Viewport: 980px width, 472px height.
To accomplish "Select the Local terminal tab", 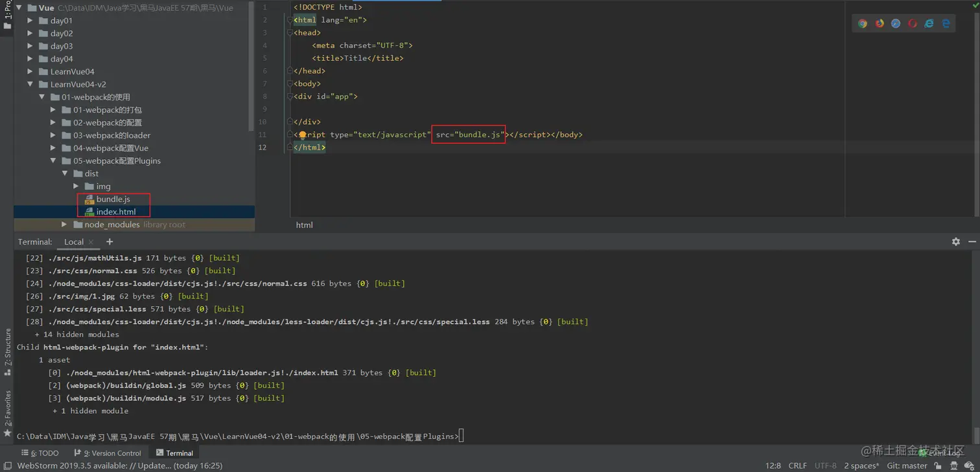I will [74, 242].
